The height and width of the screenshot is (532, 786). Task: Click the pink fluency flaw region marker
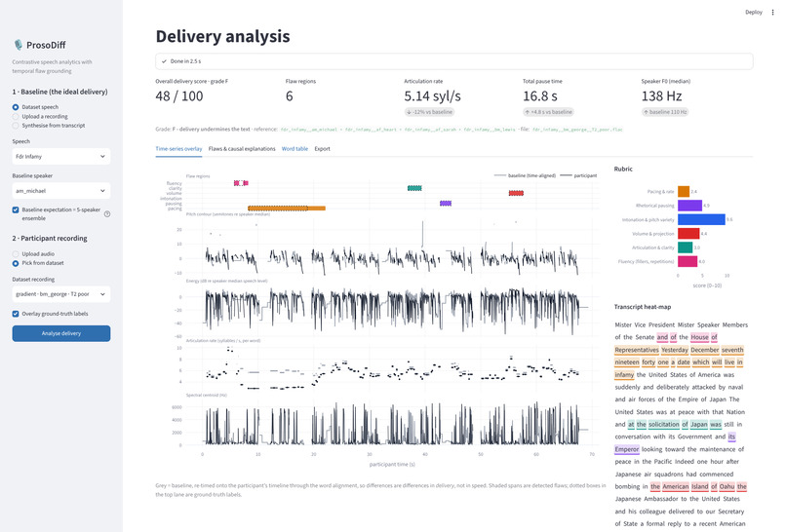pos(241,183)
